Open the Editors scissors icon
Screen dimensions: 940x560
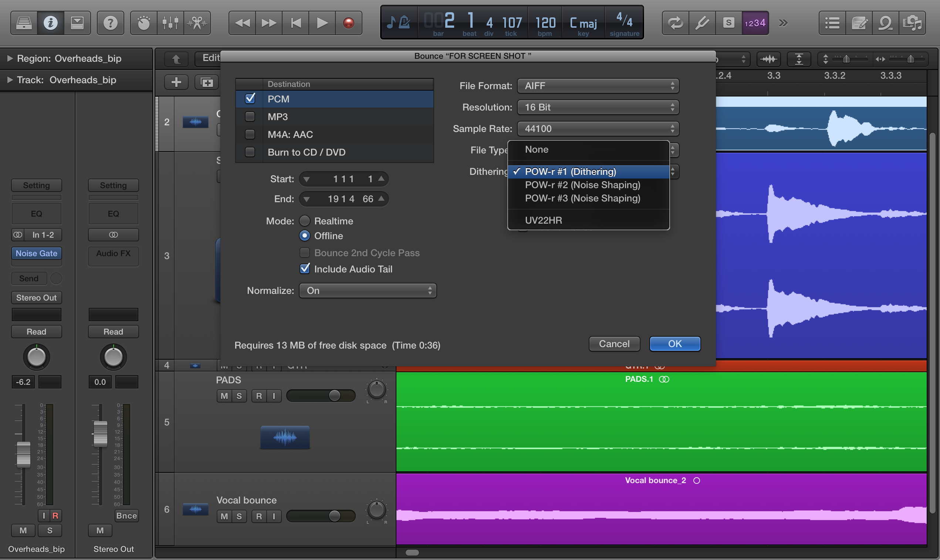pos(197,23)
